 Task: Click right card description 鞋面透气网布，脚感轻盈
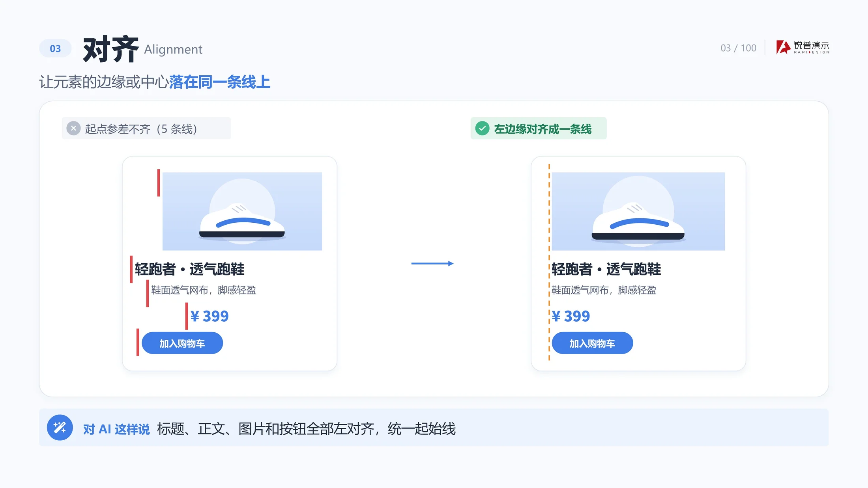pyautogui.click(x=604, y=290)
